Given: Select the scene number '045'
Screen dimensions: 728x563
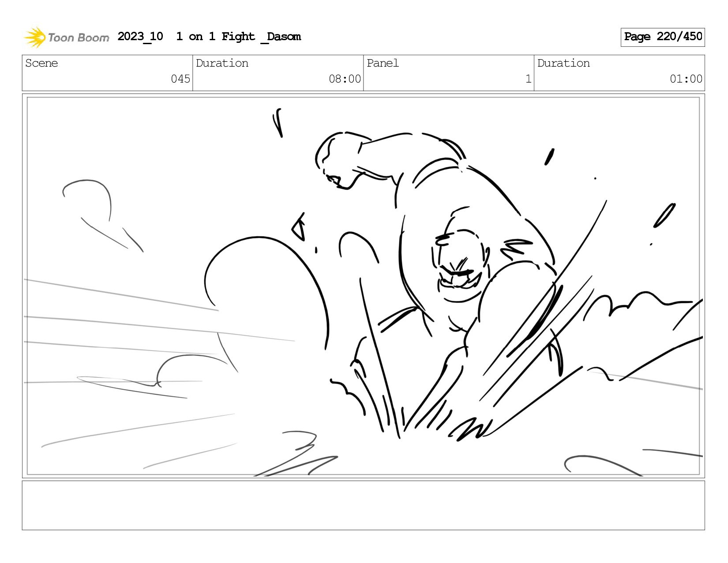Looking at the screenshot, I should click(x=180, y=79).
